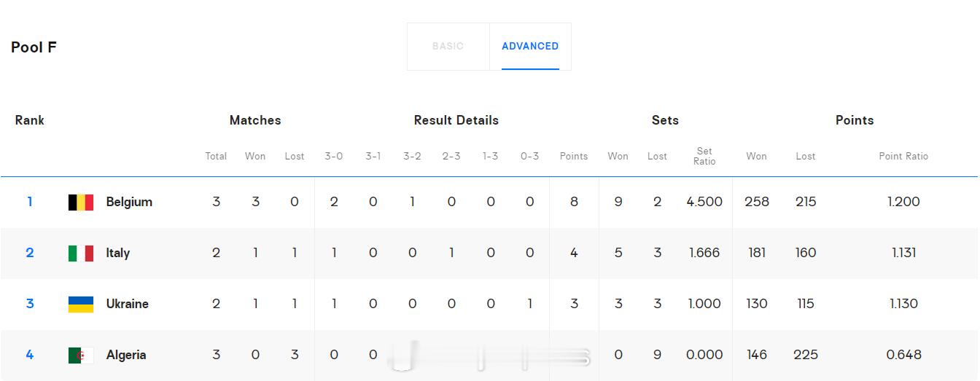Viewport: 980px width, 381px height.
Task: Click the Rank column header
Action: coord(30,120)
